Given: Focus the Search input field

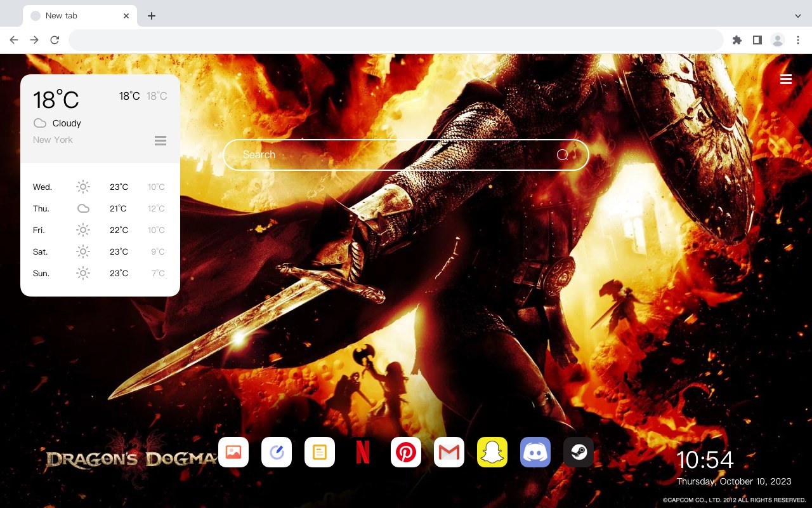Looking at the screenshot, I should (x=406, y=155).
